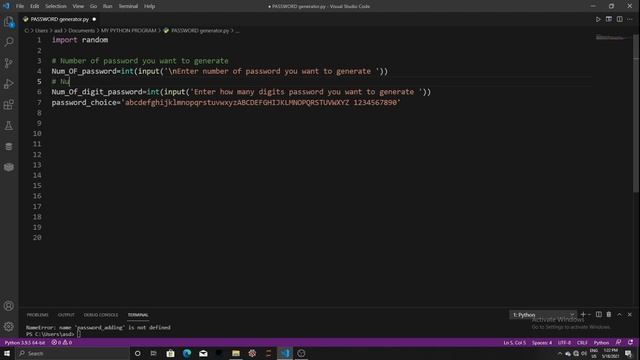Open the View menu
Image resolution: width=640 pixels, height=360 pixels.
pos(78,6)
